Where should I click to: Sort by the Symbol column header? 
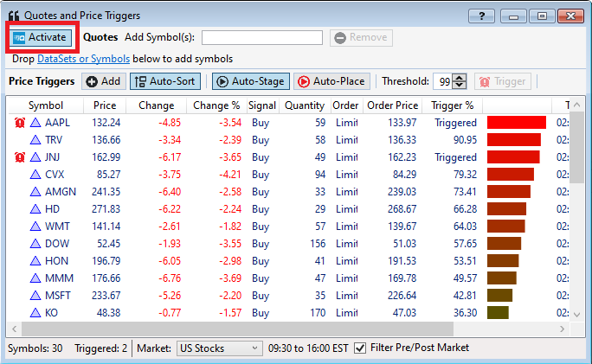[x=46, y=105]
